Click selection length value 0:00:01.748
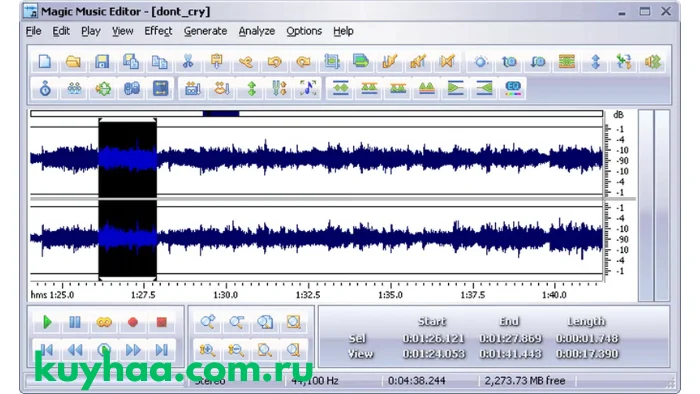700x394 pixels. (x=587, y=339)
